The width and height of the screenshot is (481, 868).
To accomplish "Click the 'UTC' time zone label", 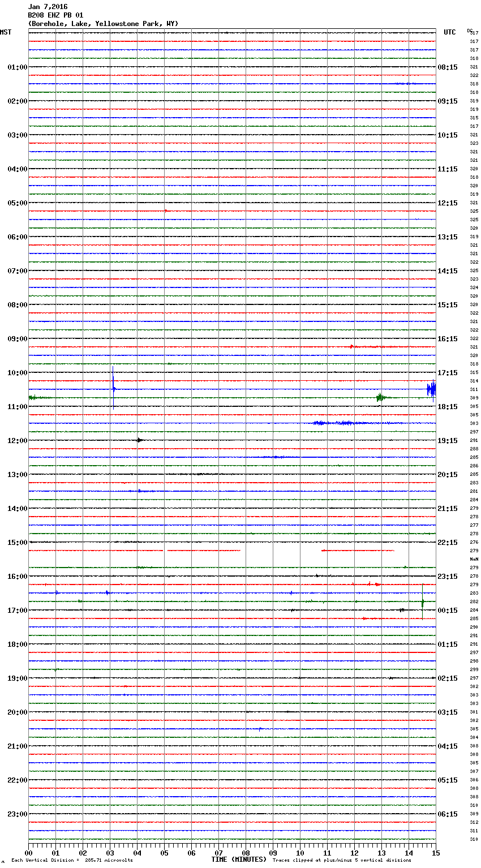I will (449, 32).
